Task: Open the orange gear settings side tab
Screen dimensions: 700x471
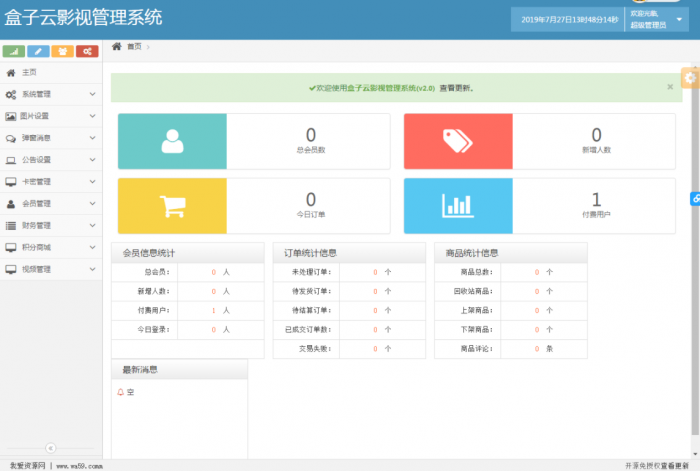Action: (690, 77)
